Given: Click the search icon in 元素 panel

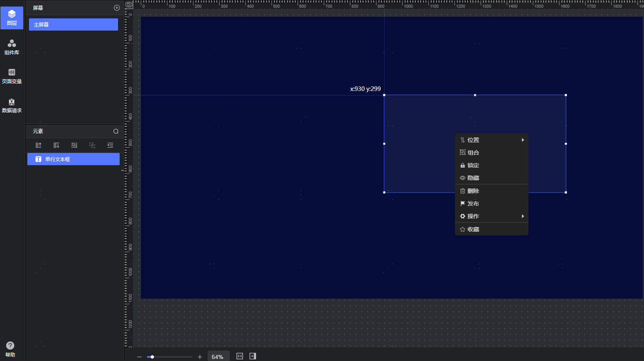Looking at the screenshot, I should [x=116, y=131].
